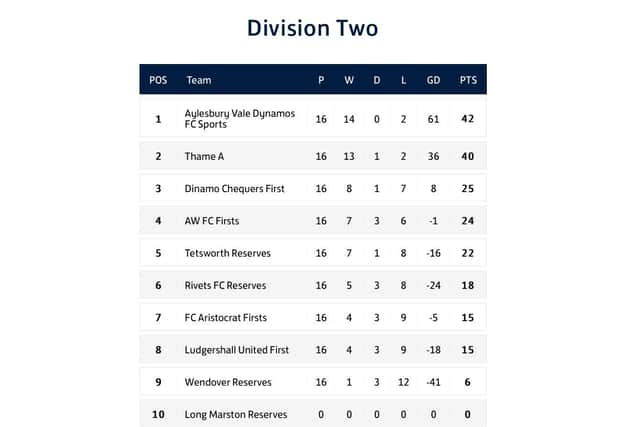Select Dinamo Chequers First team name

[x=234, y=189]
